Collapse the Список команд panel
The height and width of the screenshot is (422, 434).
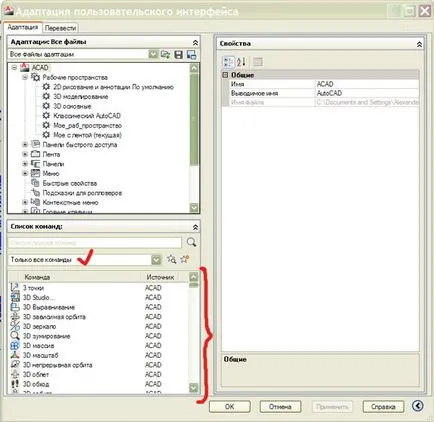[x=195, y=227]
